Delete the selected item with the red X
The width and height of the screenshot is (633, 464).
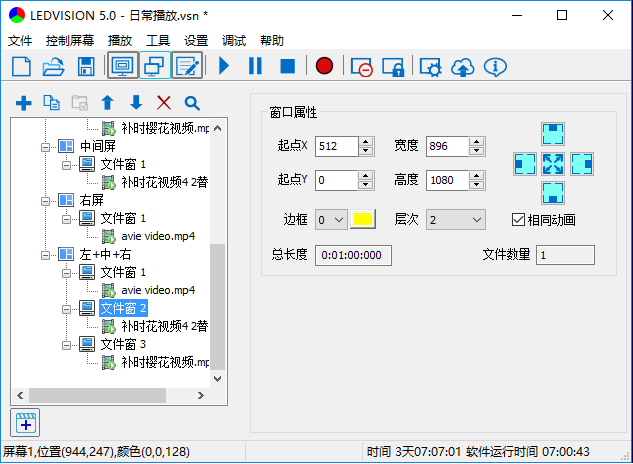[164, 103]
